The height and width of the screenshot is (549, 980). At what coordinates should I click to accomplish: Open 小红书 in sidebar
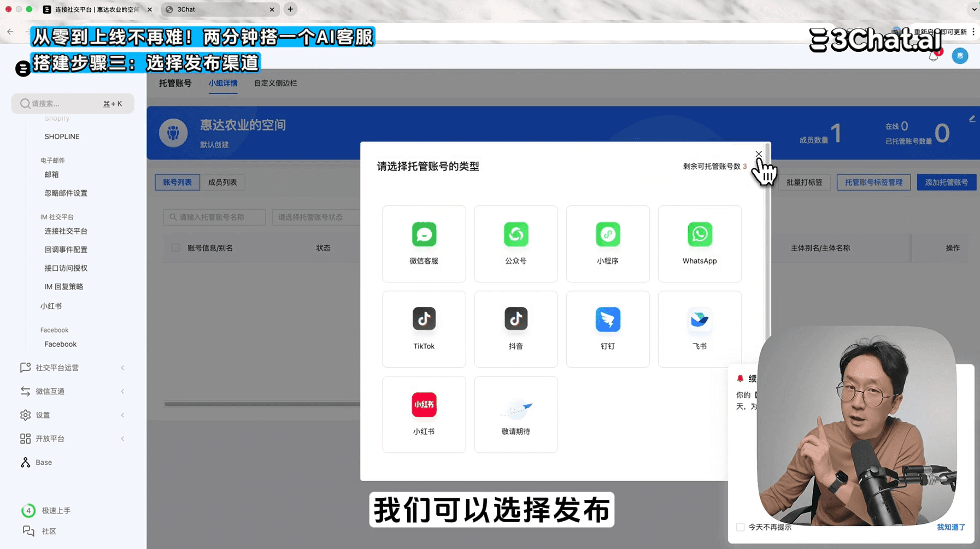tap(51, 306)
